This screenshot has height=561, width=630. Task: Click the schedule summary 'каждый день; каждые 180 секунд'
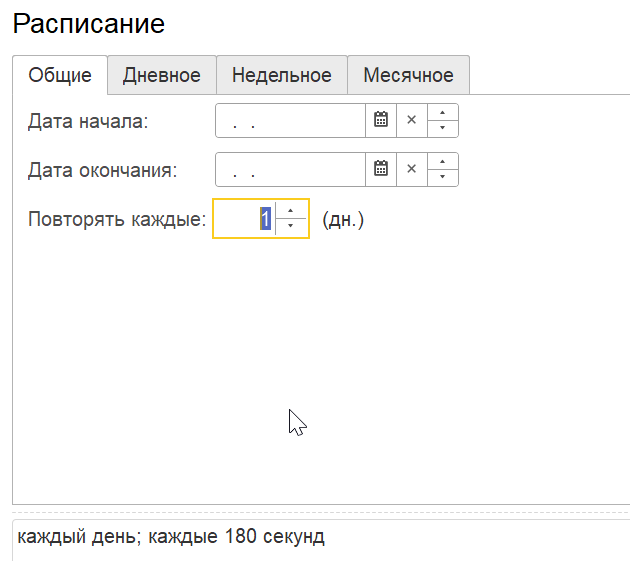tap(171, 536)
